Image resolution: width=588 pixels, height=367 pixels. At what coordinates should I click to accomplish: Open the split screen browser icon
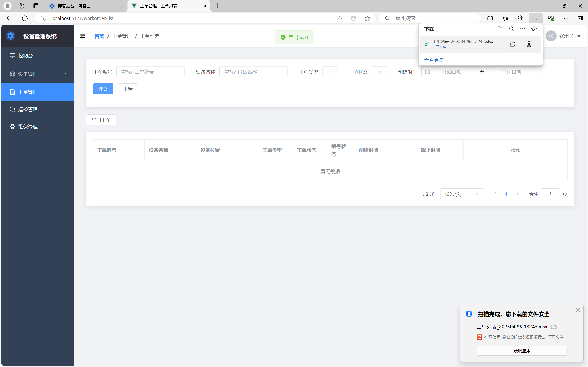click(x=490, y=18)
